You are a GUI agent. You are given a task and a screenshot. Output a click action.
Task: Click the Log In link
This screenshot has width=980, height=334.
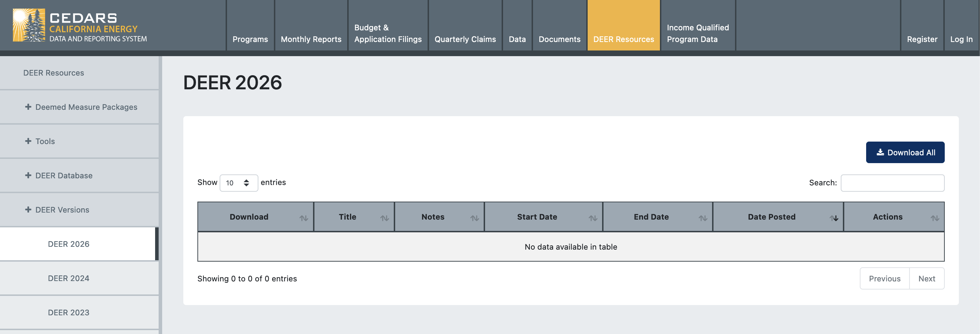961,39
